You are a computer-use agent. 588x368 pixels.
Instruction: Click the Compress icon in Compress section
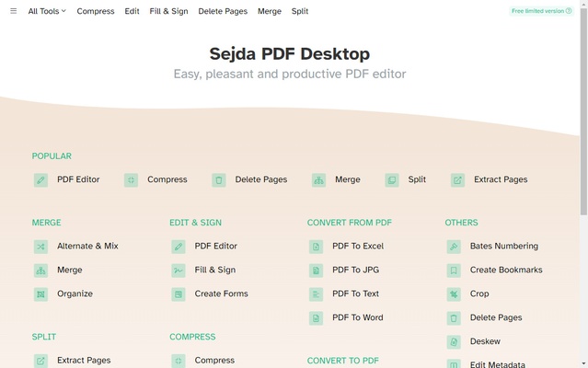coord(179,361)
